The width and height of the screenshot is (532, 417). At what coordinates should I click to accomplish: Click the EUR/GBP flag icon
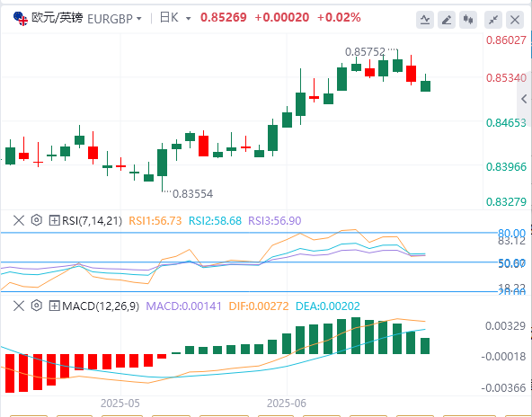[21, 19]
